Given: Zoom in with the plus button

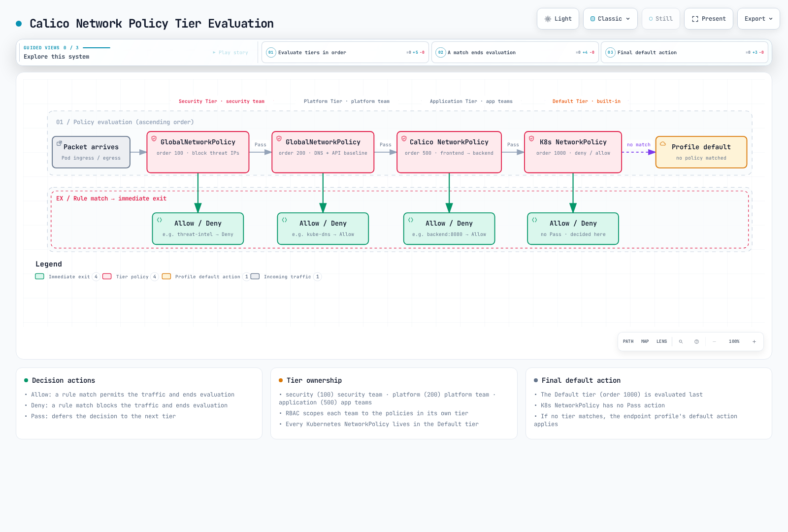Looking at the screenshot, I should [754, 341].
